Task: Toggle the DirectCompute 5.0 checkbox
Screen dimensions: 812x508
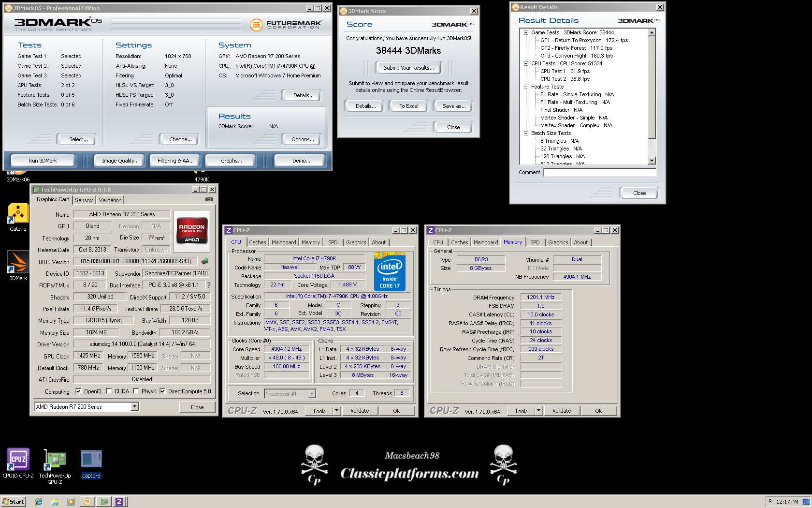Action: pos(162,391)
